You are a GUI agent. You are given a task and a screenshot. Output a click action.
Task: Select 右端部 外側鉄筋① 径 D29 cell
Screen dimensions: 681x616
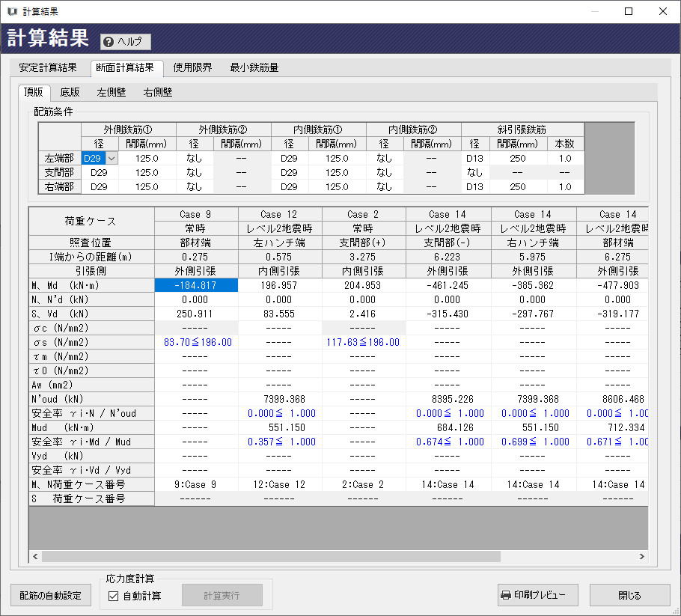[x=100, y=187]
